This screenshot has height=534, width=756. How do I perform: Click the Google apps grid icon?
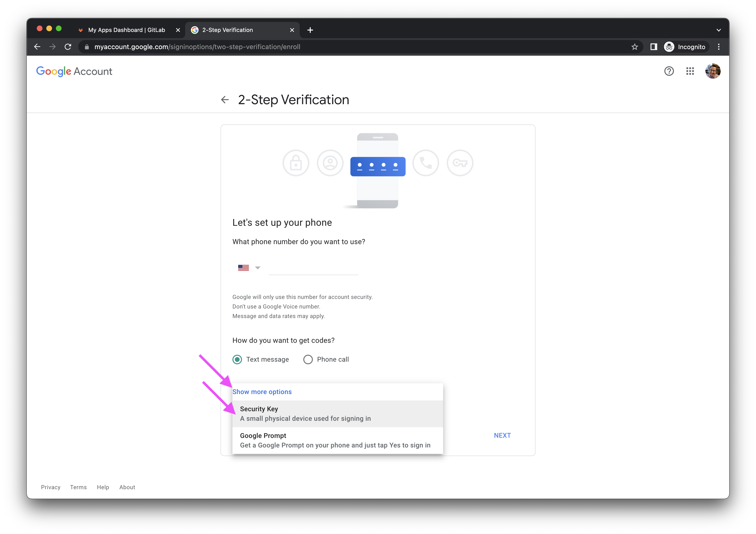[x=690, y=71]
